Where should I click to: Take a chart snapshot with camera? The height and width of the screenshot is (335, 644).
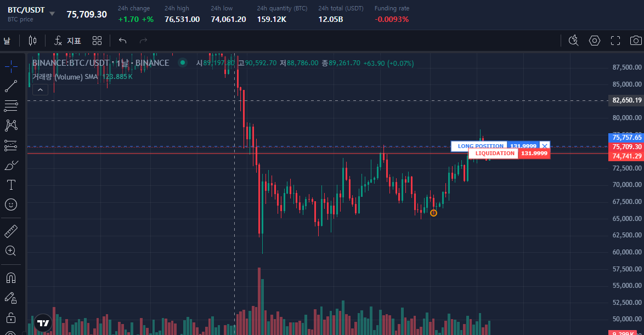point(636,41)
